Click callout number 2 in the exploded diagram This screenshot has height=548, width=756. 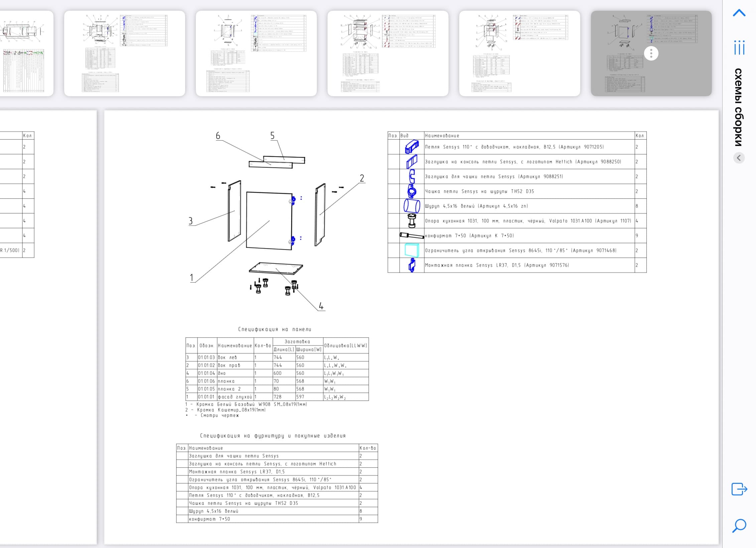(362, 178)
